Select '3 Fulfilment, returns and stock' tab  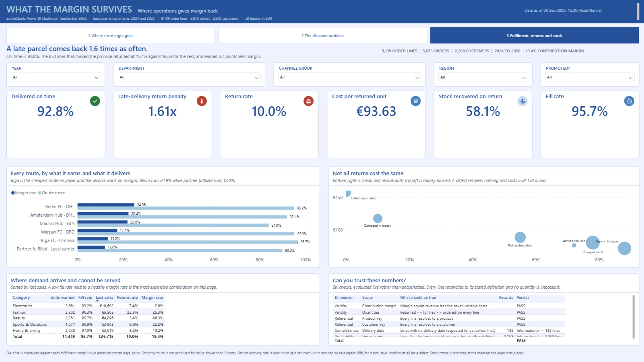click(534, 36)
